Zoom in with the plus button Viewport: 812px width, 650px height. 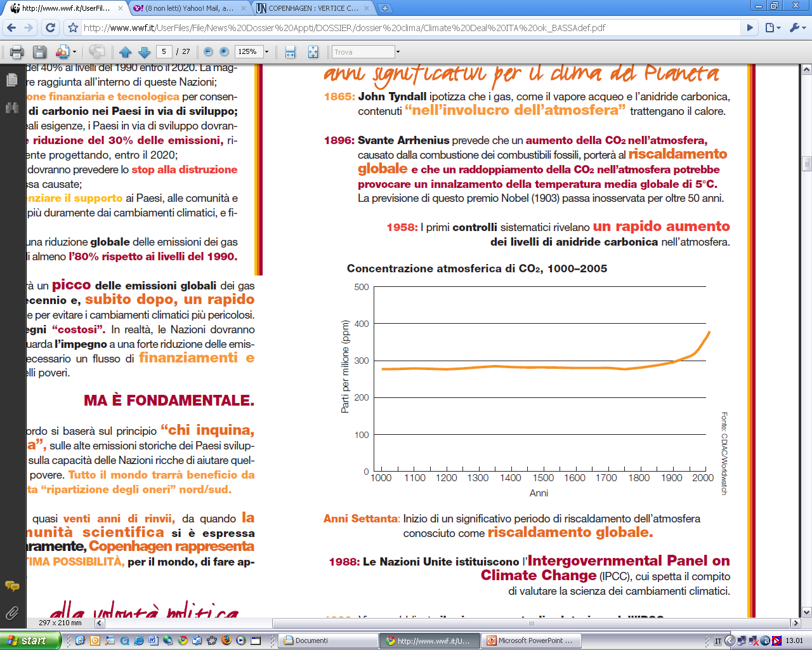pos(224,51)
